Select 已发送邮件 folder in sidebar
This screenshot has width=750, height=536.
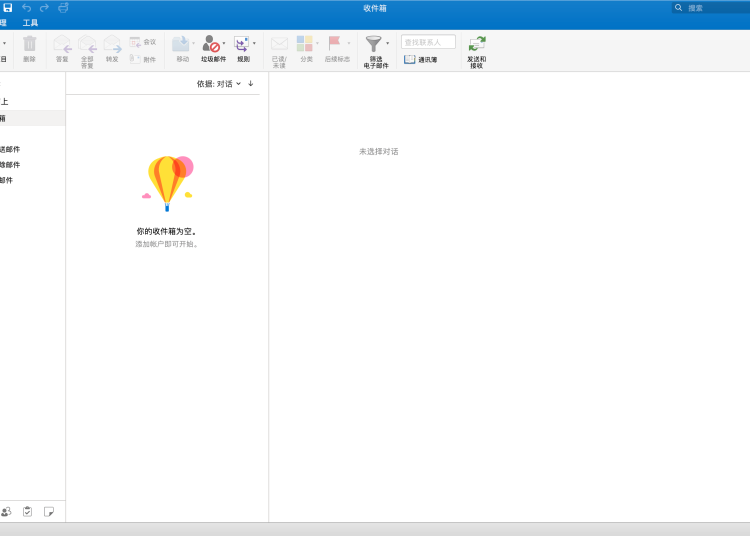(x=10, y=149)
